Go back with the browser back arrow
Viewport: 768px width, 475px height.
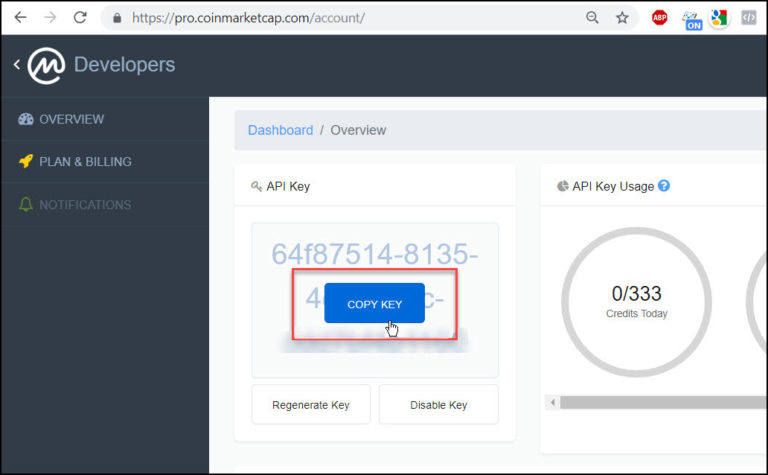coord(20,18)
